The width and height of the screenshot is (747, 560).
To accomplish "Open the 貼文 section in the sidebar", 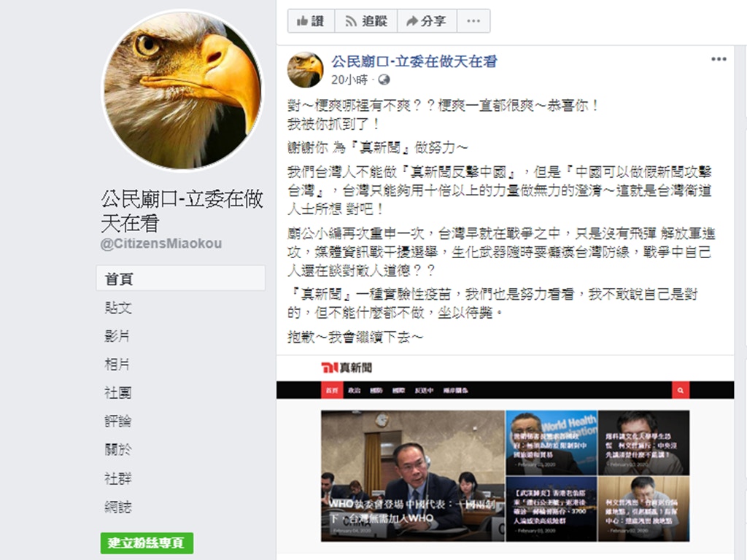I will [118, 308].
